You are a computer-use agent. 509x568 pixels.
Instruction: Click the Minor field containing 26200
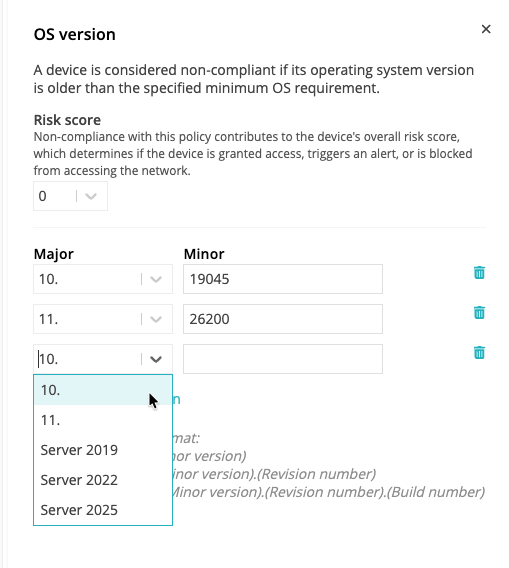[283, 319]
